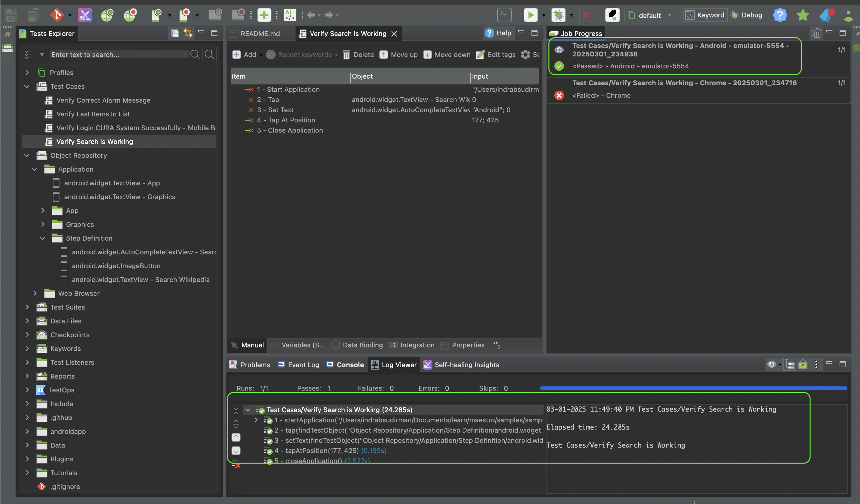
Task: Click the green bug debug icon
Action: tap(558, 15)
